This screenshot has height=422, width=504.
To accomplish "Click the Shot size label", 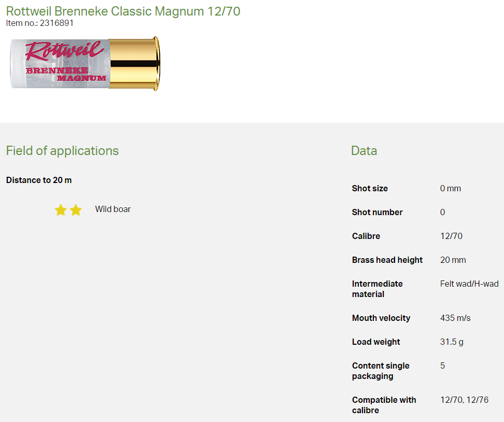I will click(x=370, y=188).
